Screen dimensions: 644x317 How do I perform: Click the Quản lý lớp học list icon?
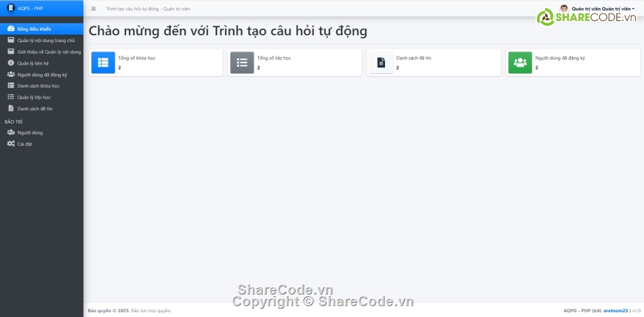click(11, 97)
